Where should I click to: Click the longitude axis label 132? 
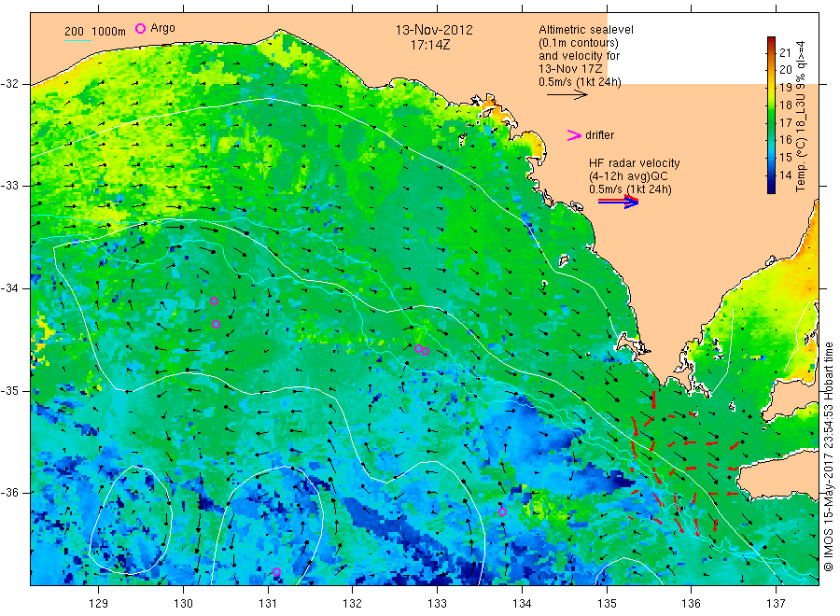tap(353, 604)
